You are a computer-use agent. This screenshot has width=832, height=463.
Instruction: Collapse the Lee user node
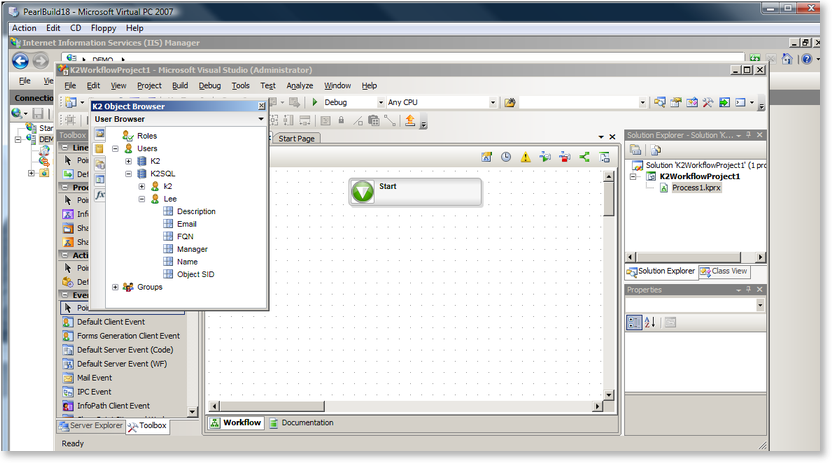142,199
